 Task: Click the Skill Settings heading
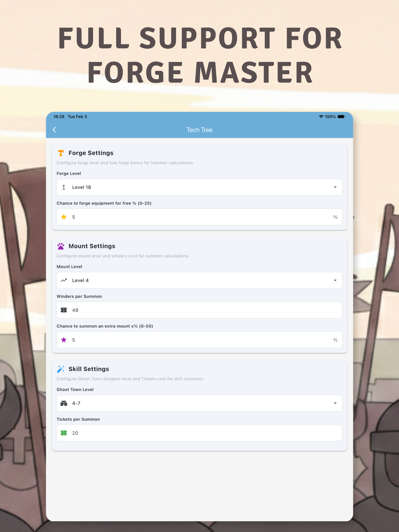tap(89, 369)
